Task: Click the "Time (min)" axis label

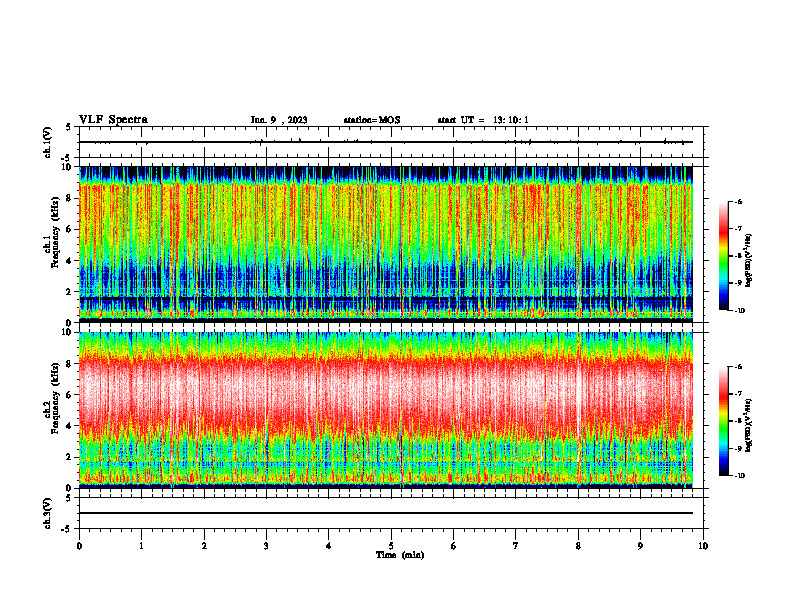Action: pyautogui.click(x=400, y=555)
